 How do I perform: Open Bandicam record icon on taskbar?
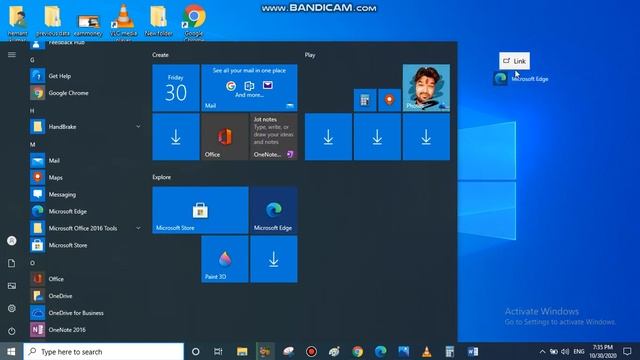(x=311, y=351)
